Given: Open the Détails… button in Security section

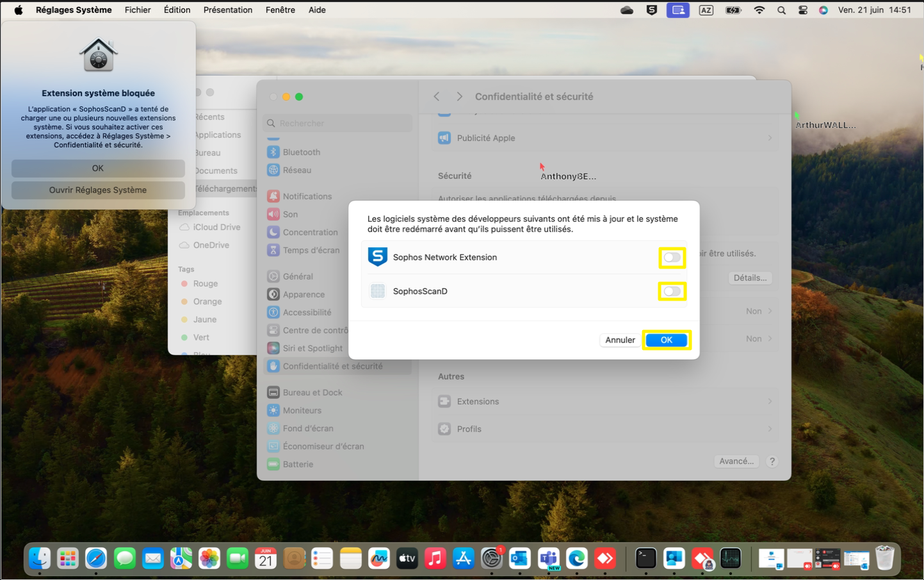Looking at the screenshot, I should pyautogui.click(x=750, y=278).
